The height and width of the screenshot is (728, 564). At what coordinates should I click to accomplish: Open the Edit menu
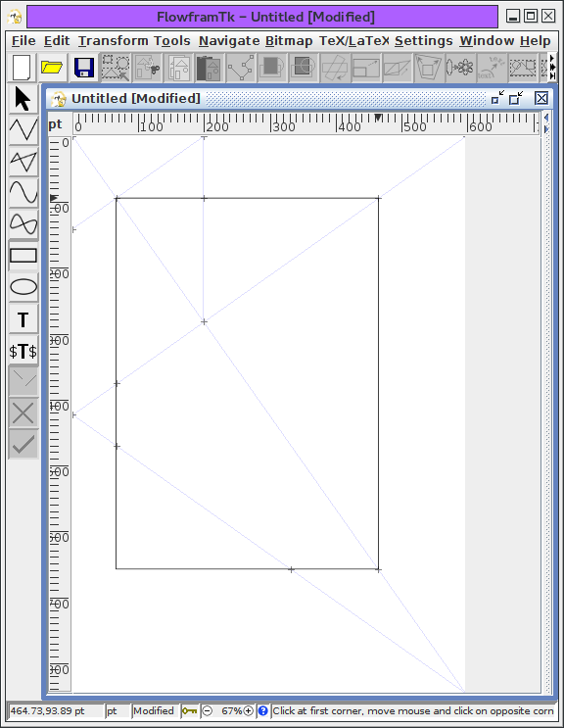coord(57,41)
